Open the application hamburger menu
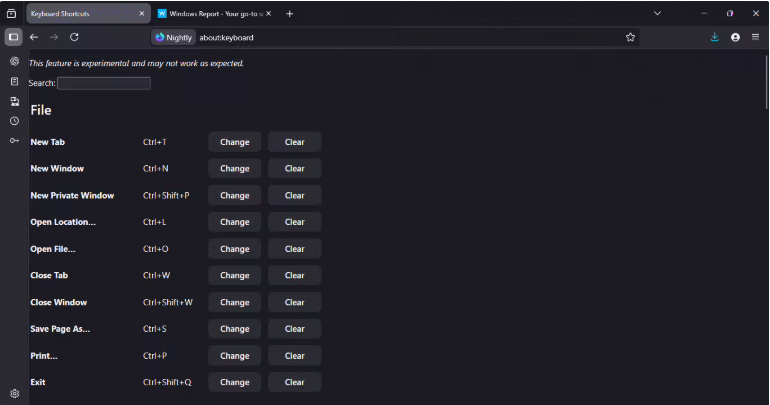The height and width of the screenshot is (405, 770). coord(755,37)
